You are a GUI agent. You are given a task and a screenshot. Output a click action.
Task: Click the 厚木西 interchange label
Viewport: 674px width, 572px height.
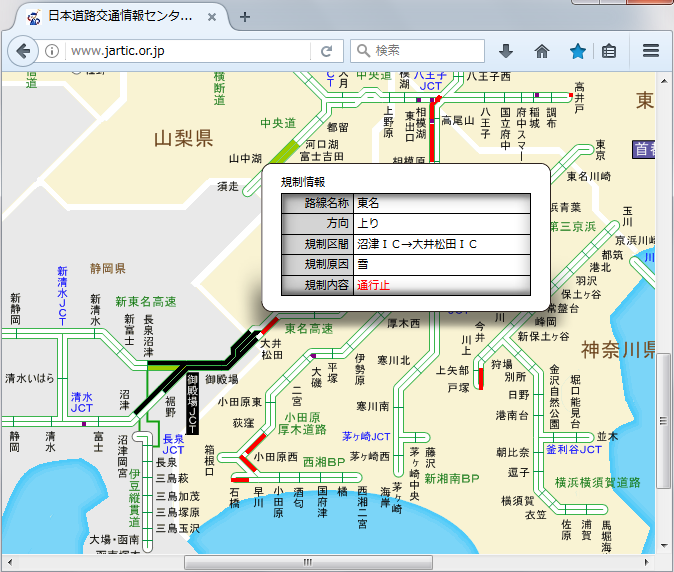(404, 323)
